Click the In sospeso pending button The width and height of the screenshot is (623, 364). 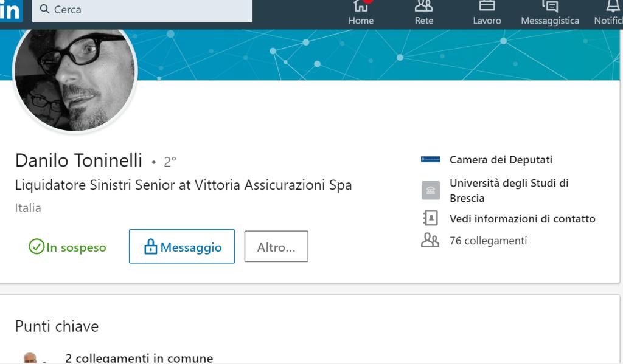[x=68, y=247]
